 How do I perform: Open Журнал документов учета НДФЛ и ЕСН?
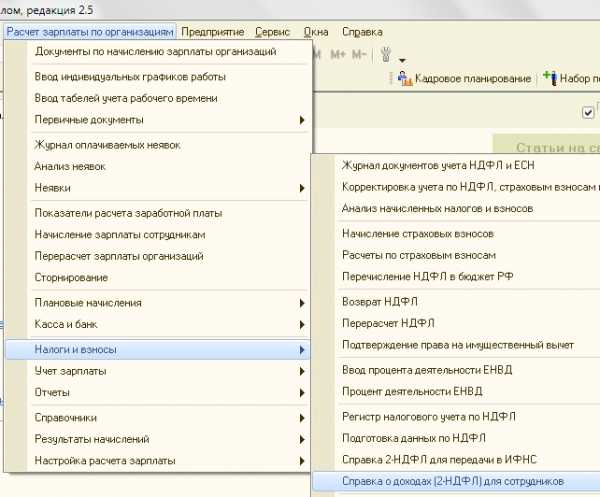[x=440, y=165]
